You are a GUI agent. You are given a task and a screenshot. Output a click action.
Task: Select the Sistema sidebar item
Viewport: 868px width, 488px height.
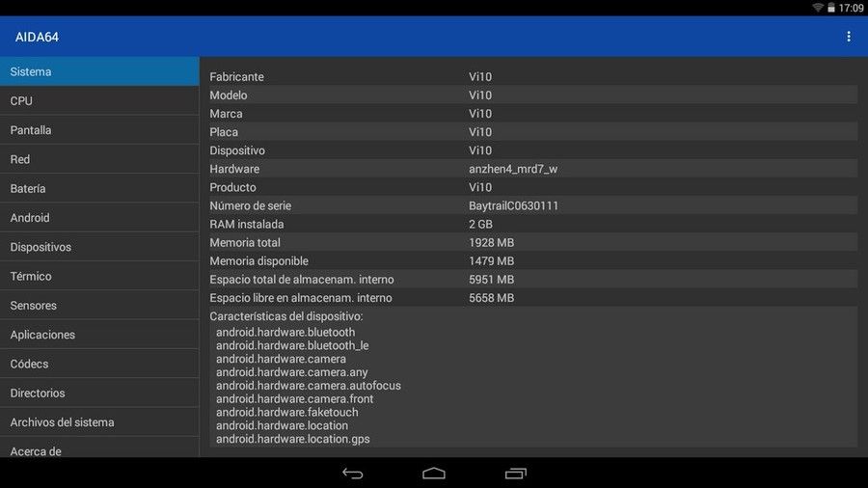(99, 71)
